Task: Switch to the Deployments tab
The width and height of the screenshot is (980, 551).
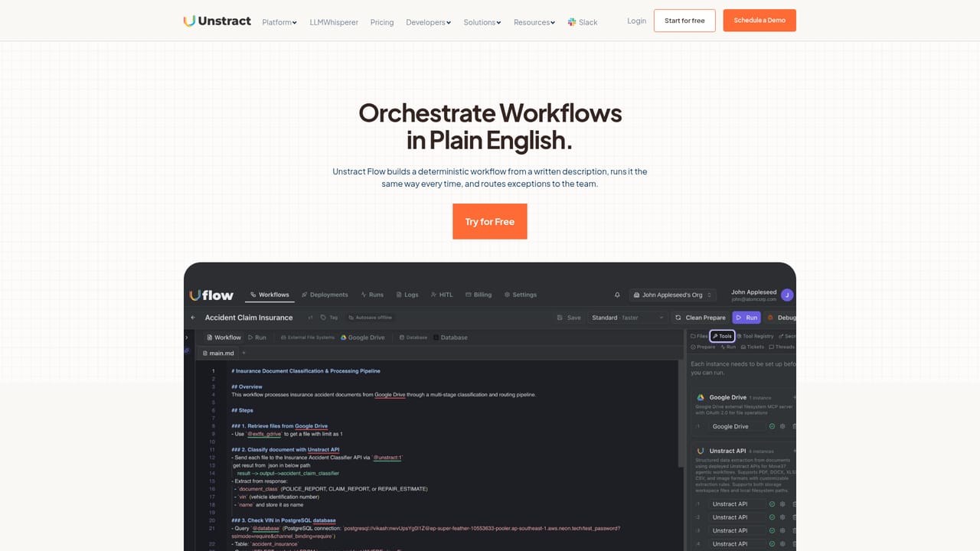Action: [325, 295]
